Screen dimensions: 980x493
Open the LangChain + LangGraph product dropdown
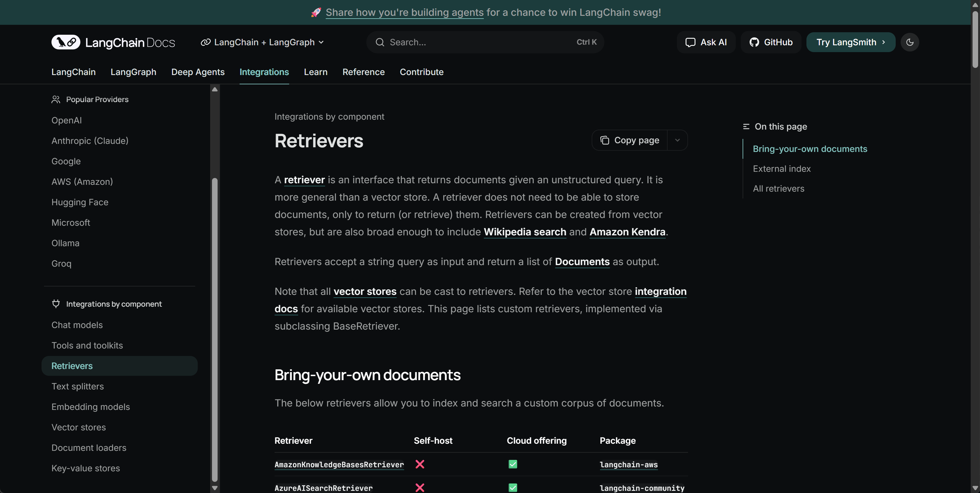pos(263,42)
